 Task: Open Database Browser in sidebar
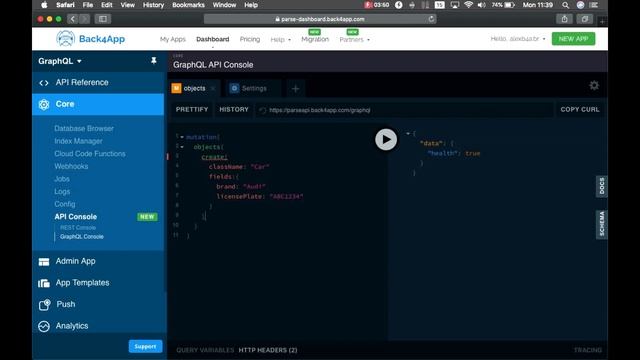(84, 129)
